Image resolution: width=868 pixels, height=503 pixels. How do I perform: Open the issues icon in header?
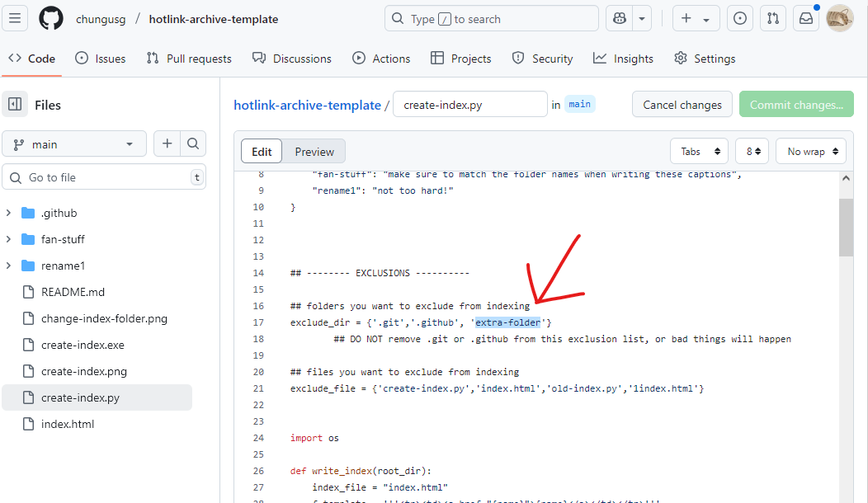click(x=740, y=18)
